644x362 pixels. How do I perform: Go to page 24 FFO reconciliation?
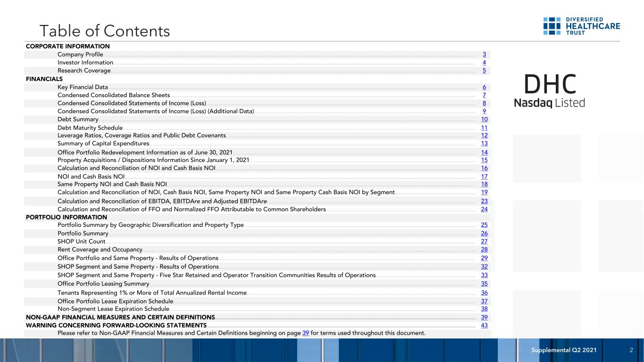click(485, 209)
